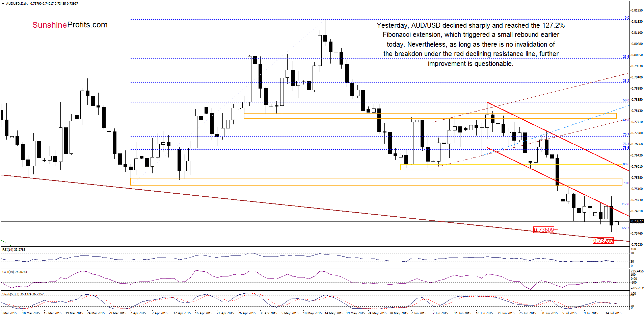644x316 pixels.
Task: Click the 0.80250 price axis label
Action: pyautogui.click(x=637, y=55)
